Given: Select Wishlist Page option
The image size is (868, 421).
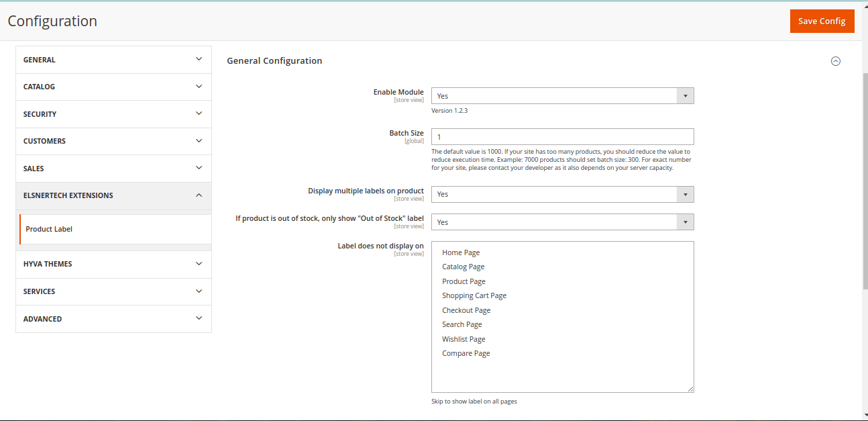Looking at the screenshot, I should 464,339.
